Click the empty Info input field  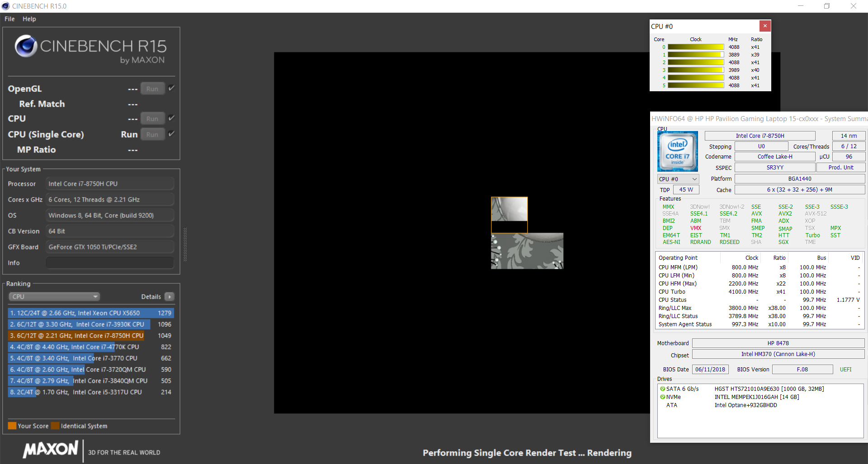[110, 263]
